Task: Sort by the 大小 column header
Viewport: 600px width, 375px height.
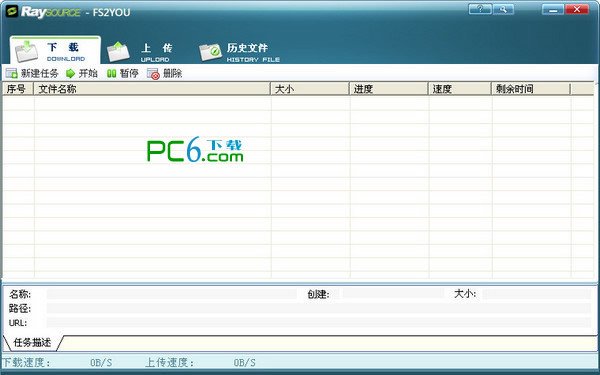Action: pos(310,89)
